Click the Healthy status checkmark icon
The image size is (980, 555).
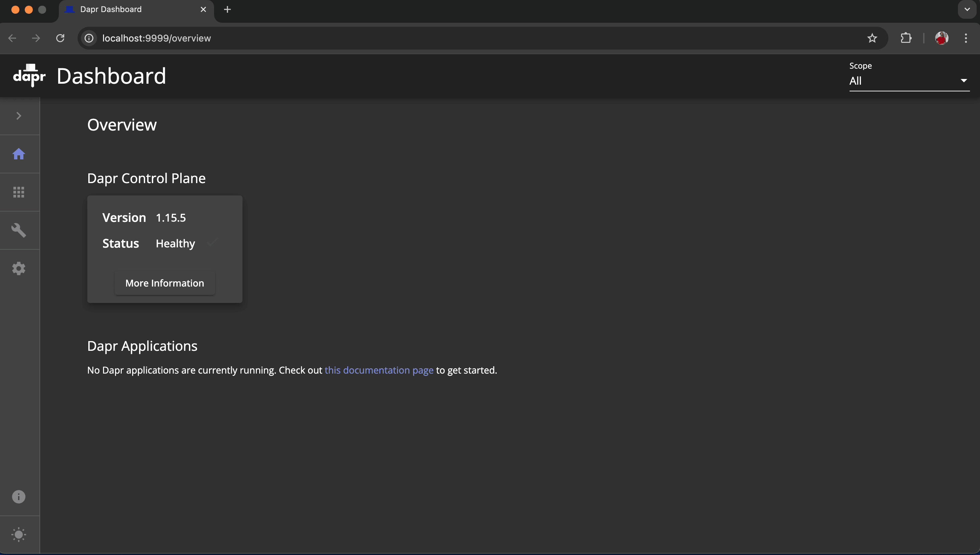click(x=212, y=242)
